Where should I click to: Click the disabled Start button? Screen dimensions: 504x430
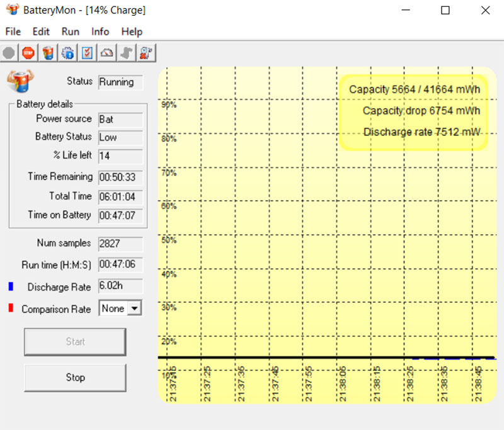pyautogui.click(x=75, y=342)
